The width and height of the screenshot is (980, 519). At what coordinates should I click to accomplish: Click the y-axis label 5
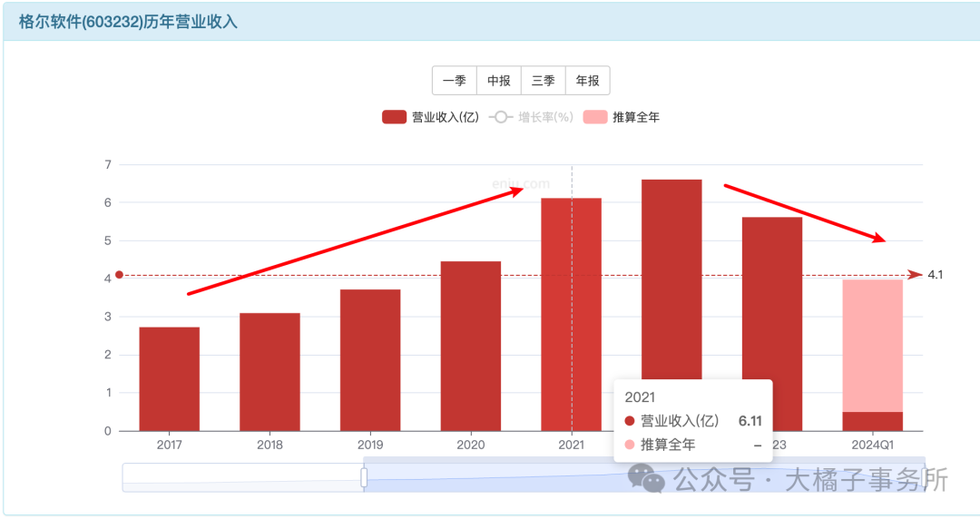pos(108,240)
